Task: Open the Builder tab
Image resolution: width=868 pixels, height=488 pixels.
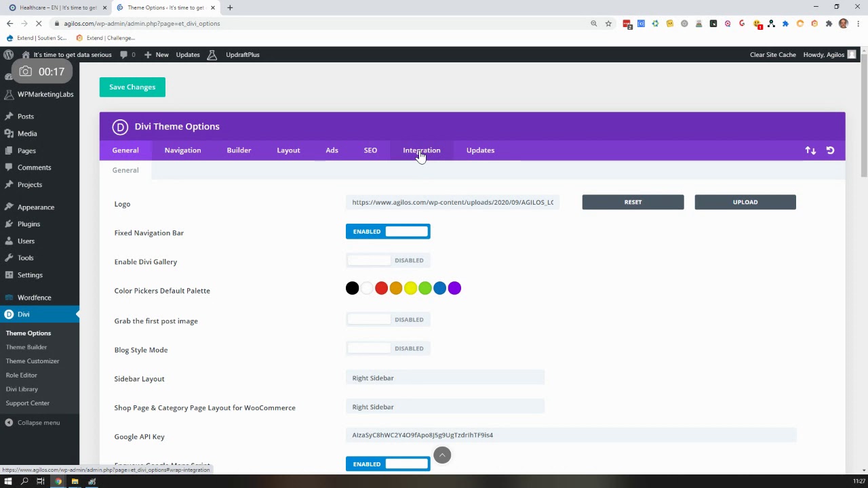Action: point(239,150)
